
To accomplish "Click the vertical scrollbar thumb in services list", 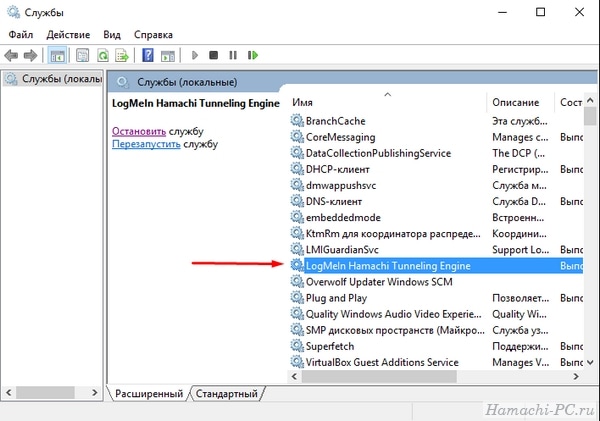I will point(590,117).
